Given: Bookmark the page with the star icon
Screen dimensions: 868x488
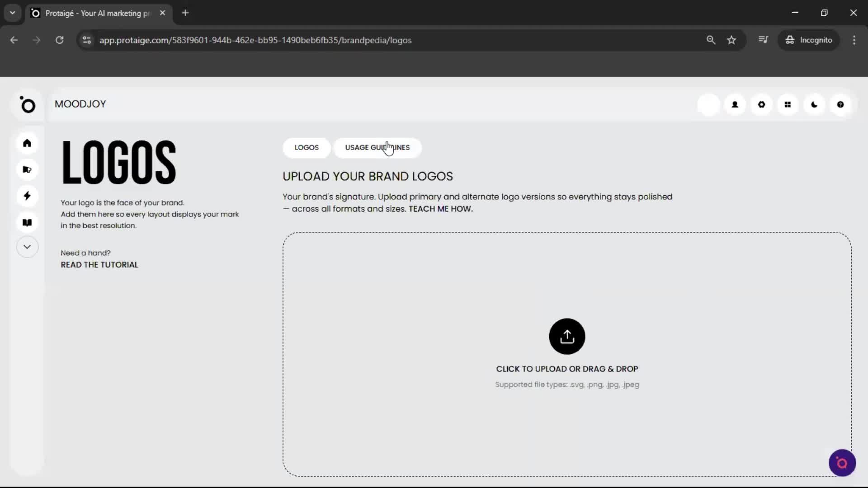Looking at the screenshot, I should pyautogui.click(x=731, y=40).
